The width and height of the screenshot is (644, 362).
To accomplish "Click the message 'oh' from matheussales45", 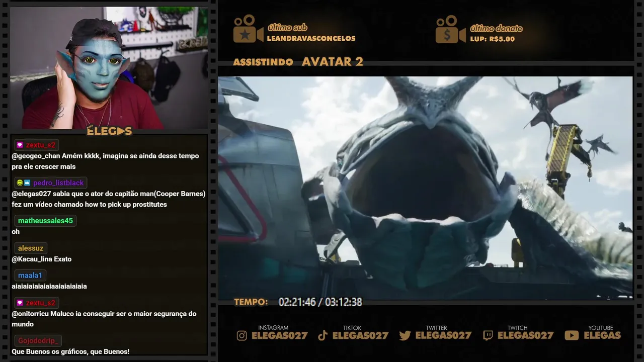I will click(x=16, y=232).
